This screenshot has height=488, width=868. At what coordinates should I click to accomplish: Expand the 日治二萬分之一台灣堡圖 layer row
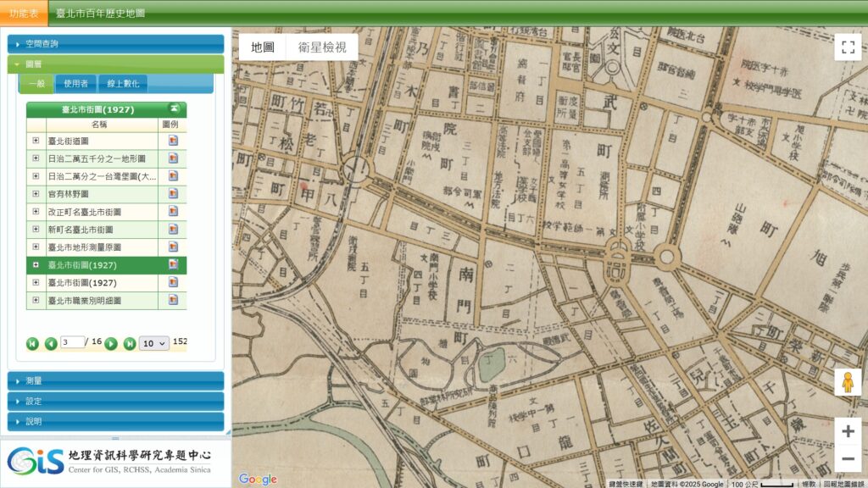coord(36,176)
